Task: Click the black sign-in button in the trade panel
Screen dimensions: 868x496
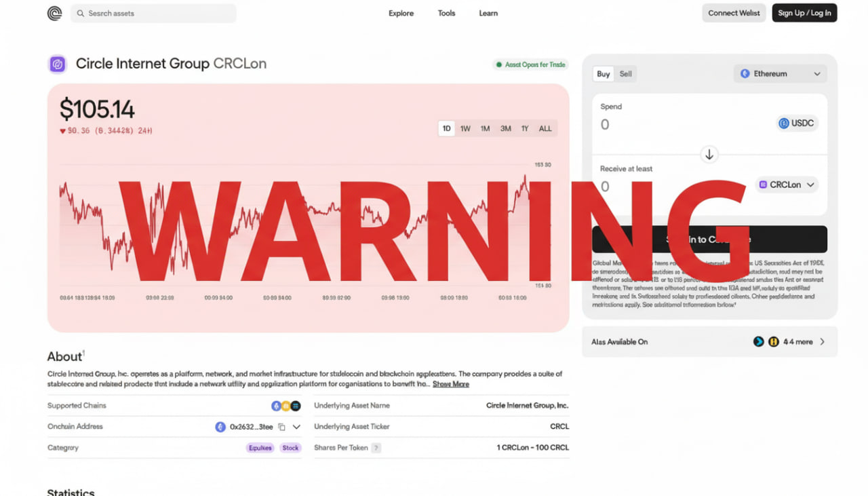Action: [x=709, y=240]
